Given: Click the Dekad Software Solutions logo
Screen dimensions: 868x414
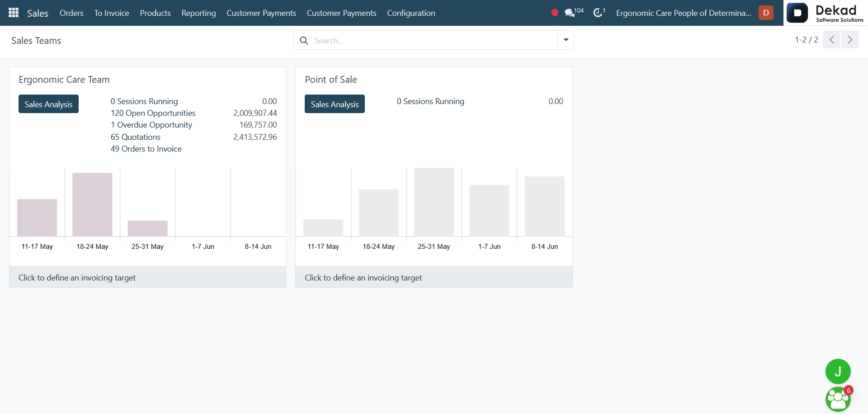Looking at the screenshot, I should [826, 13].
